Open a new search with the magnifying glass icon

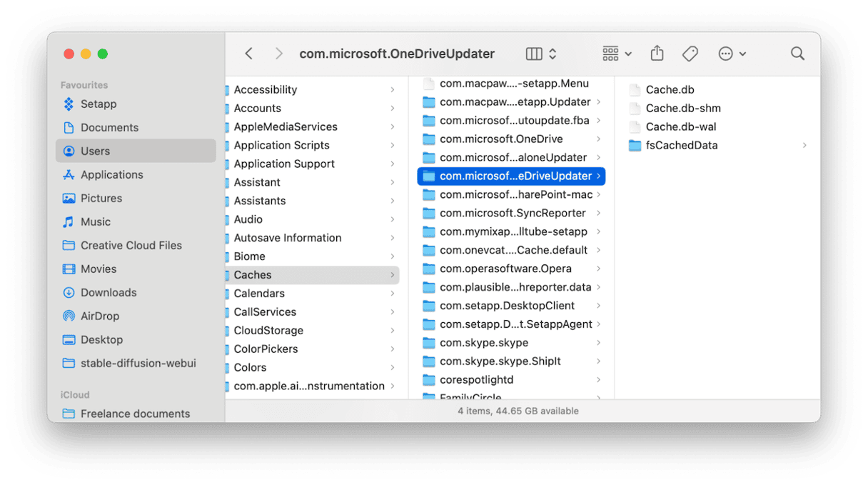[797, 53]
